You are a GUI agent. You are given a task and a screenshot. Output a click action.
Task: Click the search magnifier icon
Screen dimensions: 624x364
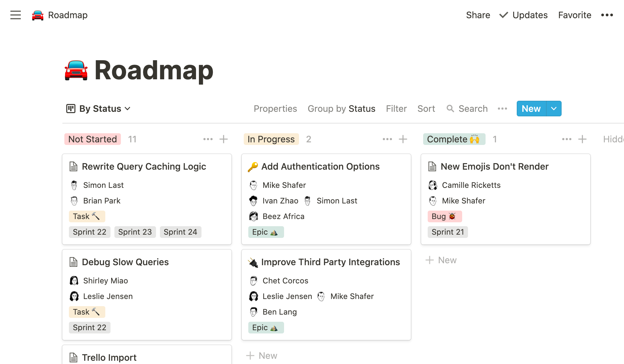[450, 109]
